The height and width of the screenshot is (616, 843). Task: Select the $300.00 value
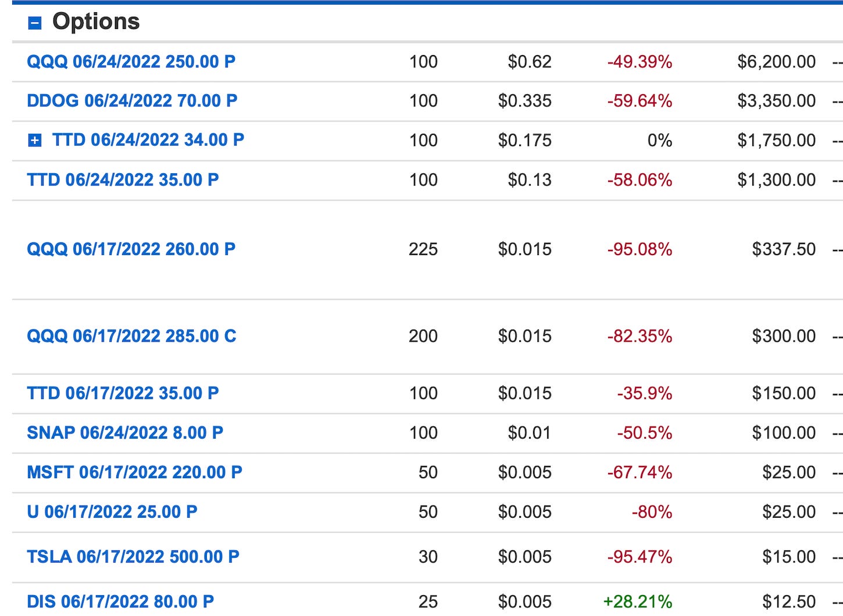click(784, 336)
